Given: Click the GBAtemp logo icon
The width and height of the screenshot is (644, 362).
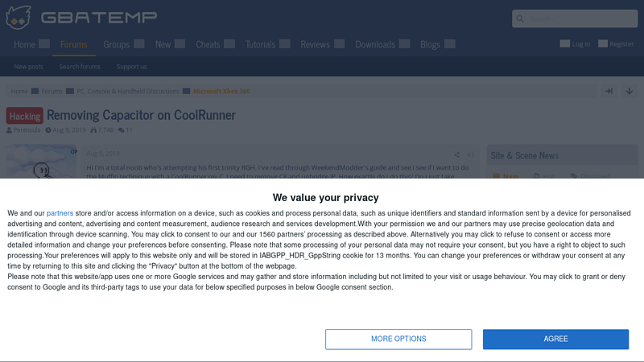Looking at the screenshot, I should 19,17.
